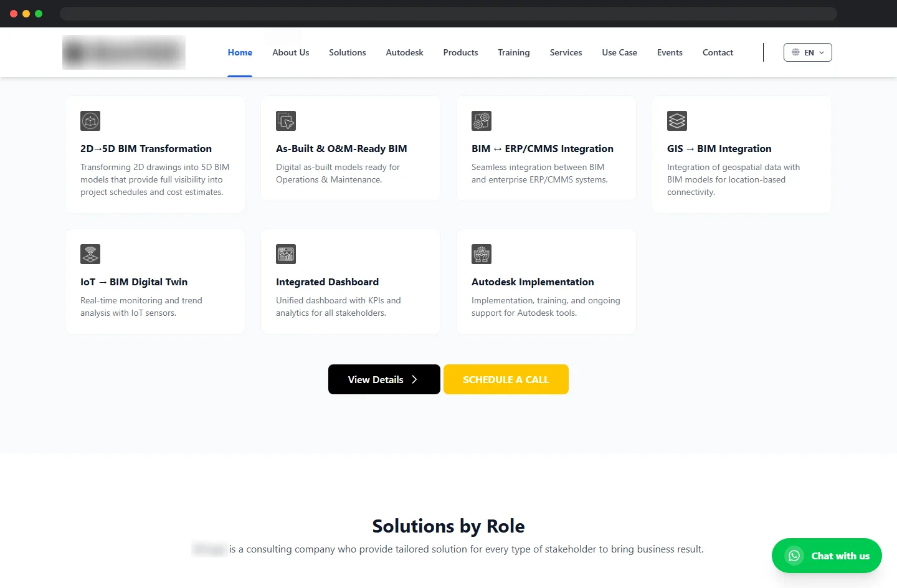897x588 pixels.
Task: Click the arrow icon in View Details
Action: 414,379
